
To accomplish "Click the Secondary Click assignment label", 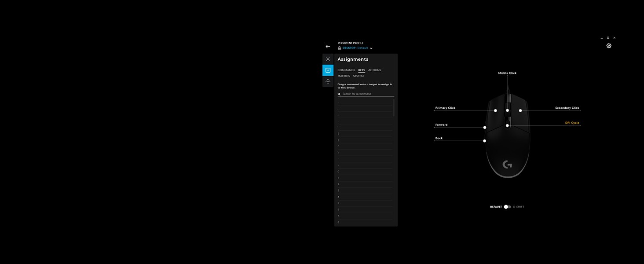I will click(x=567, y=108).
